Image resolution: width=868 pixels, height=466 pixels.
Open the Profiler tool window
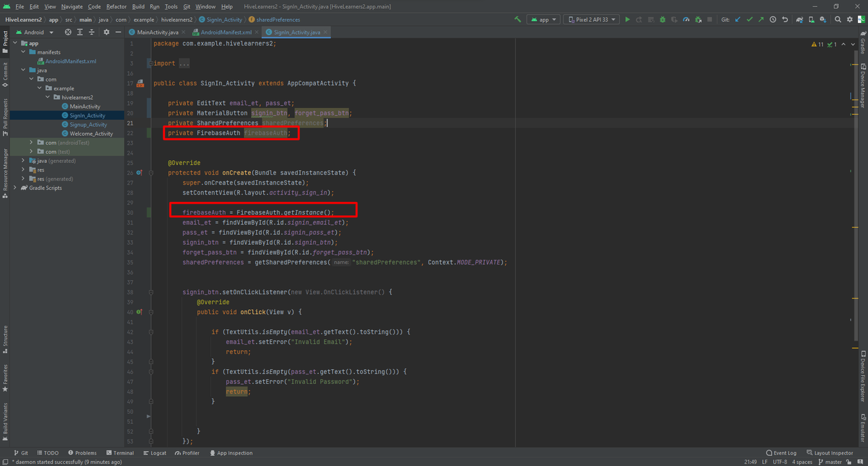pyautogui.click(x=186, y=453)
